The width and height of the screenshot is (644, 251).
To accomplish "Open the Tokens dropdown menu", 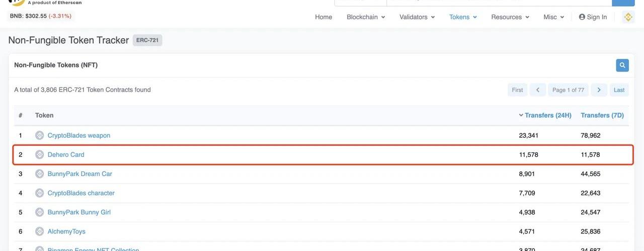I will (463, 17).
